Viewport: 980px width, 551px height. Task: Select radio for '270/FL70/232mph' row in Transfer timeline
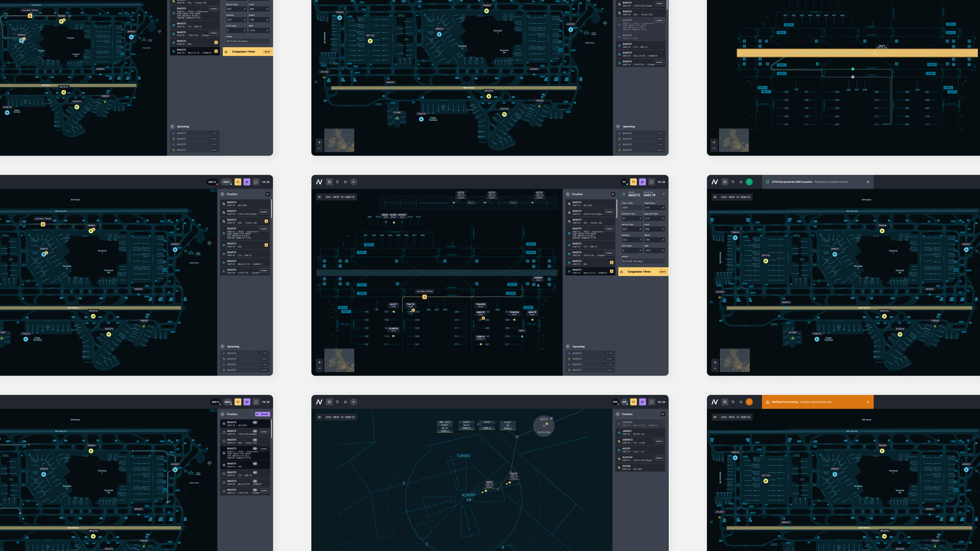(224, 432)
